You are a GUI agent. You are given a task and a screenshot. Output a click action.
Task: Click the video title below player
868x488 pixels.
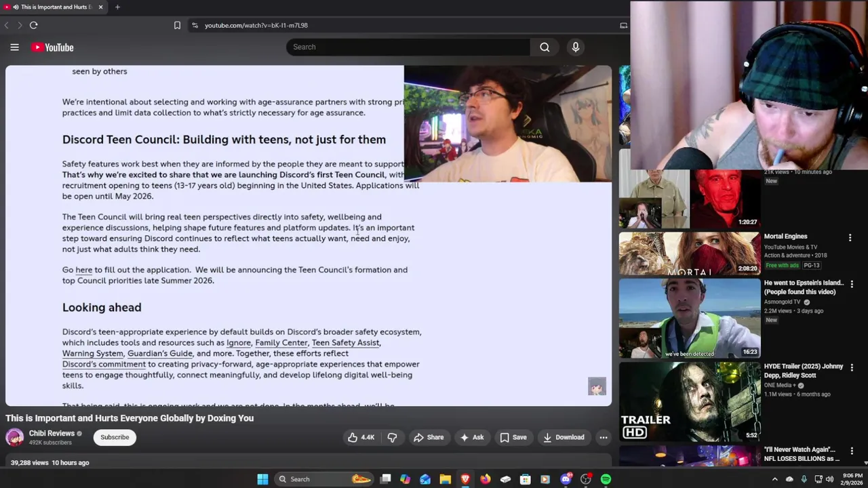pyautogui.click(x=130, y=418)
